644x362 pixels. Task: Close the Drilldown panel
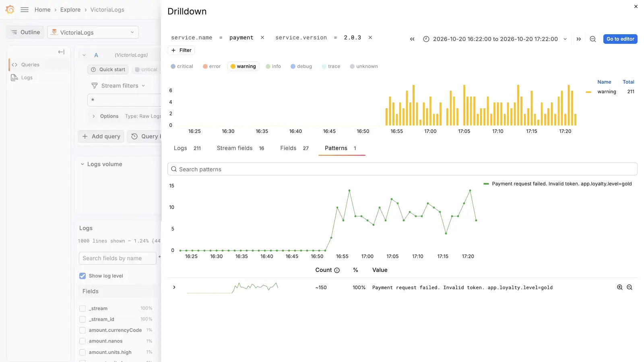[x=636, y=6]
